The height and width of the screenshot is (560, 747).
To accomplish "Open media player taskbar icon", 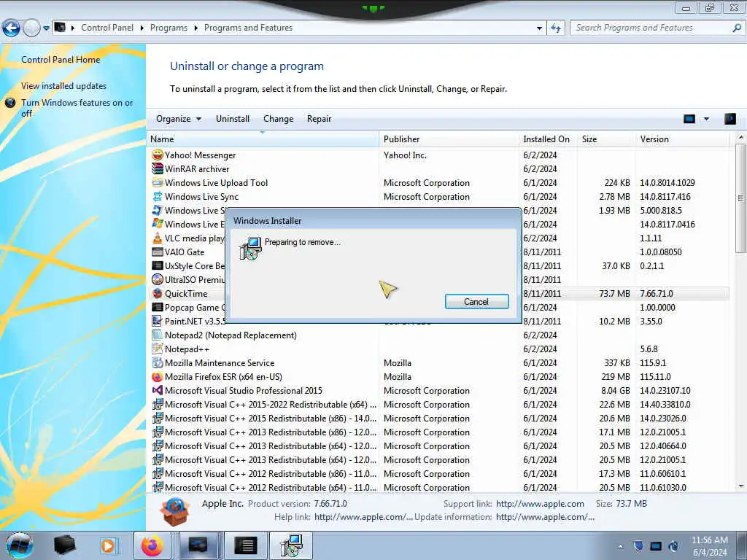I will [108, 545].
